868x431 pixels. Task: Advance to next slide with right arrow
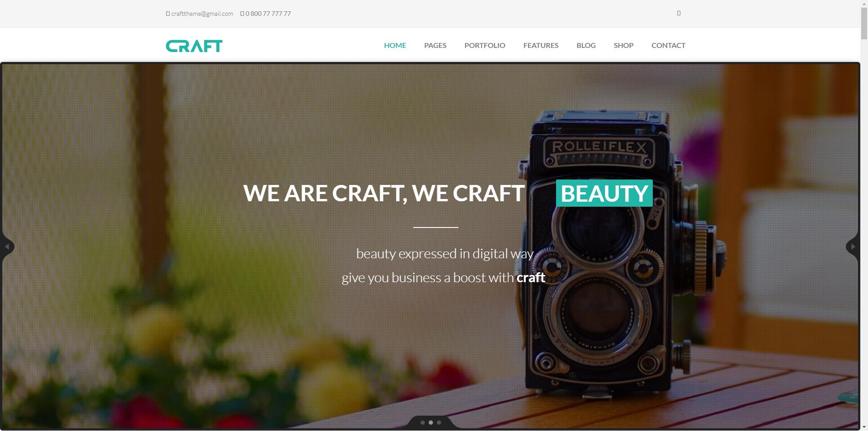click(x=853, y=246)
